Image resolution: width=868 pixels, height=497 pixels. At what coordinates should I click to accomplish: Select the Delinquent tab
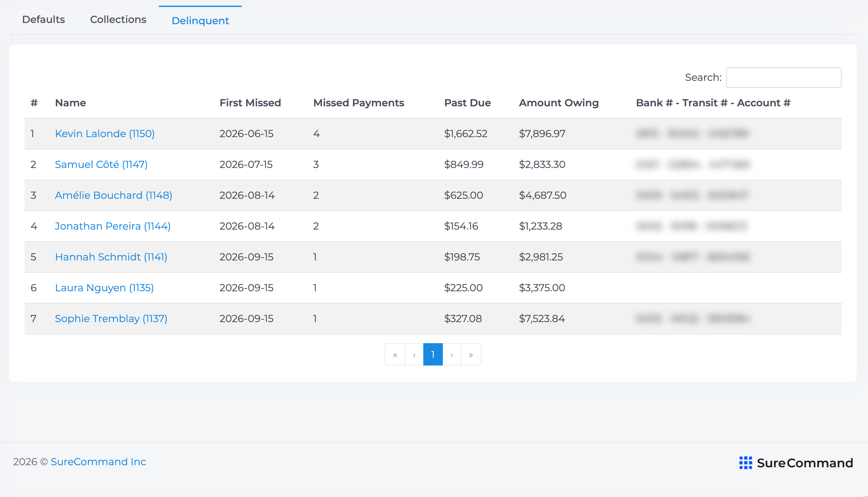200,20
